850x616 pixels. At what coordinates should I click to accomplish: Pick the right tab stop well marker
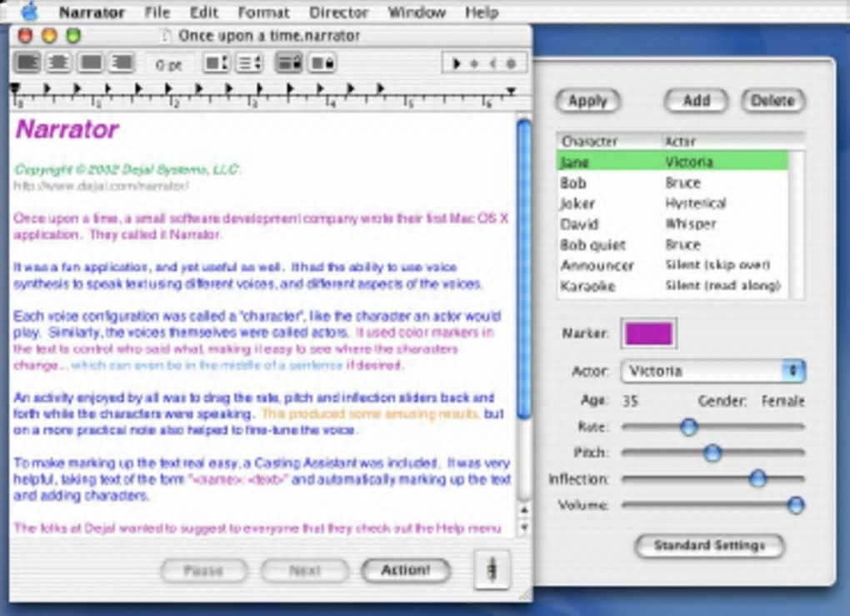492,63
